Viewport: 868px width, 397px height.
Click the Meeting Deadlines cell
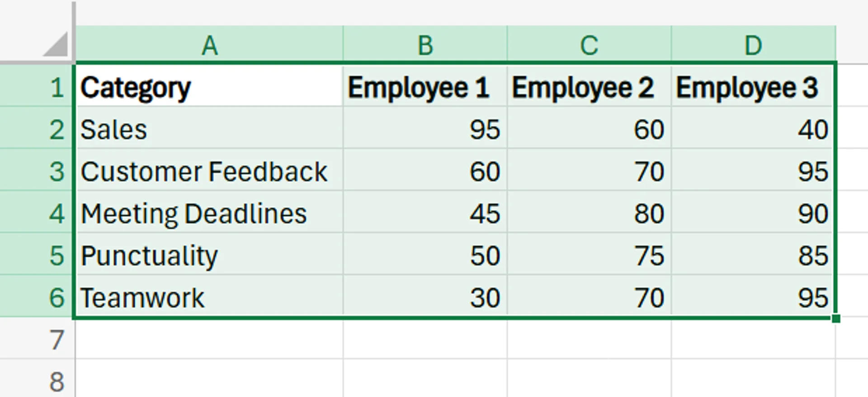210,213
